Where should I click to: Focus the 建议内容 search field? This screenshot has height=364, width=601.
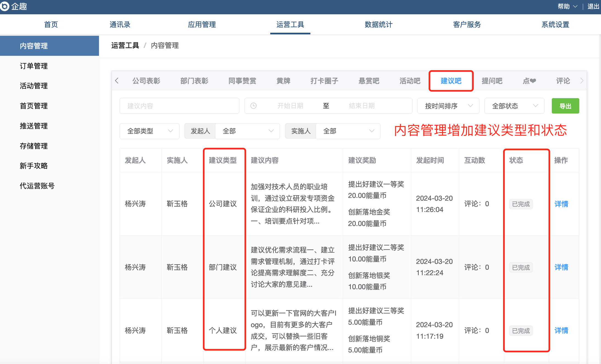(x=179, y=106)
